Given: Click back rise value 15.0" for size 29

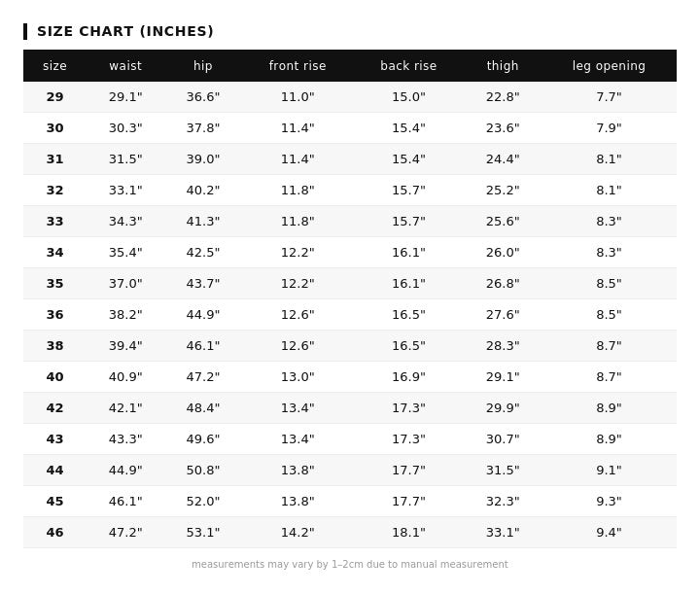Looking at the screenshot, I should 408,97.
